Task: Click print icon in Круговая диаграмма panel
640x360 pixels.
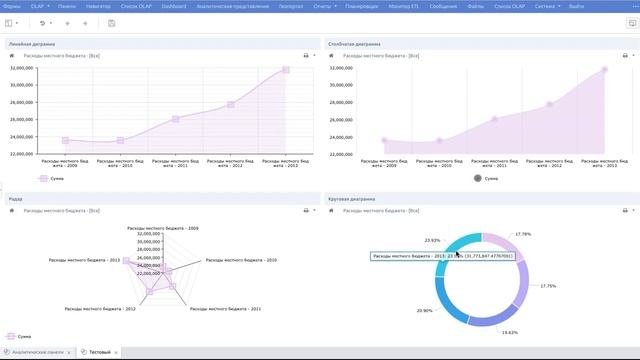Action: (x=625, y=210)
